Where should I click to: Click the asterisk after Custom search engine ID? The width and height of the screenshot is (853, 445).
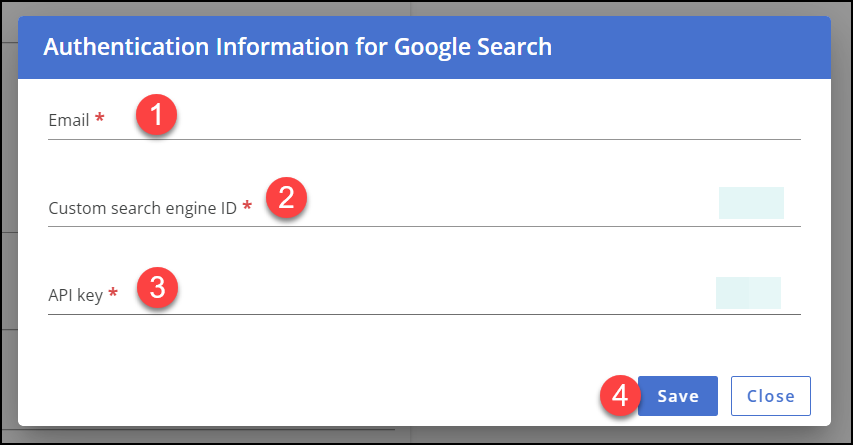[247, 208]
